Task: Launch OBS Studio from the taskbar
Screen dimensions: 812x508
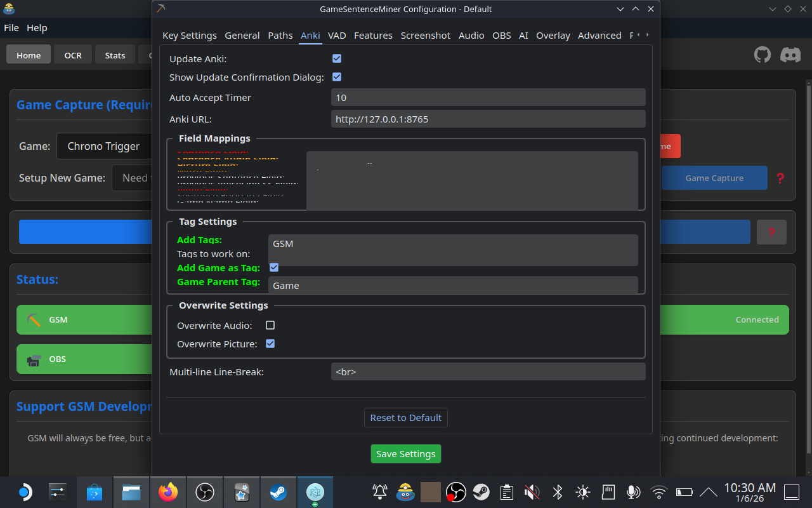Action: pos(205,491)
